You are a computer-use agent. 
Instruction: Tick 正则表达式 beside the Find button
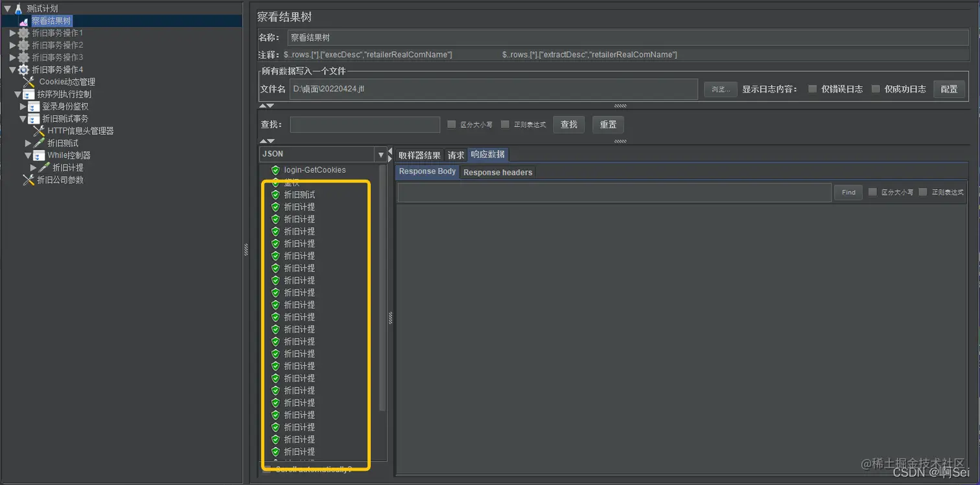tap(923, 192)
